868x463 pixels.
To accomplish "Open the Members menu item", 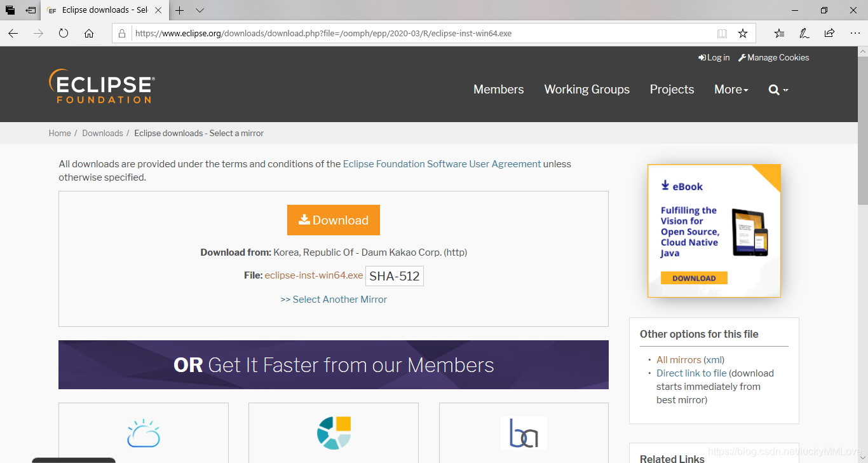I will [499, 90].
